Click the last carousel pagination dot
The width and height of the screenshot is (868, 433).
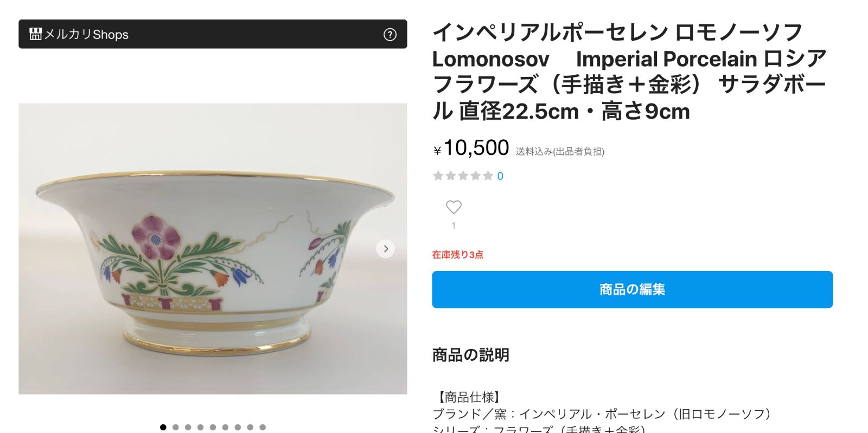[262, 427]
